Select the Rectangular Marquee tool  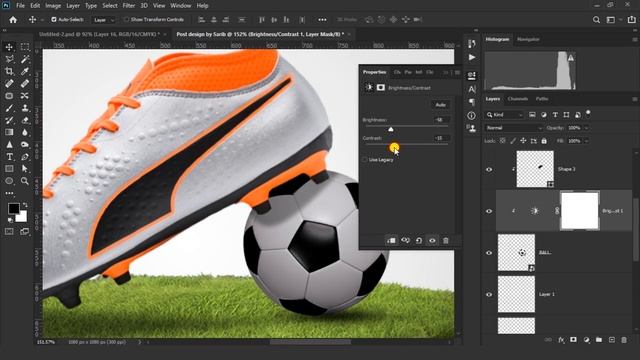[x=25, y=47]
